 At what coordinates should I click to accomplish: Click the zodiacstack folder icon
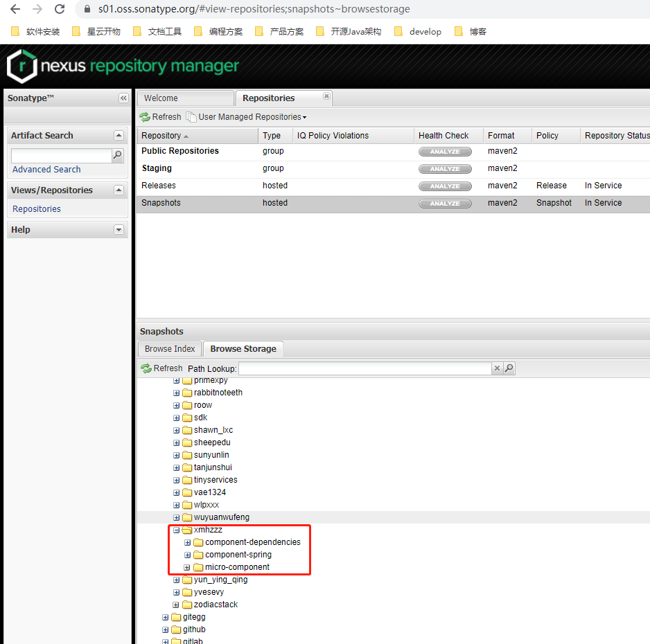(x=187, y=605)
